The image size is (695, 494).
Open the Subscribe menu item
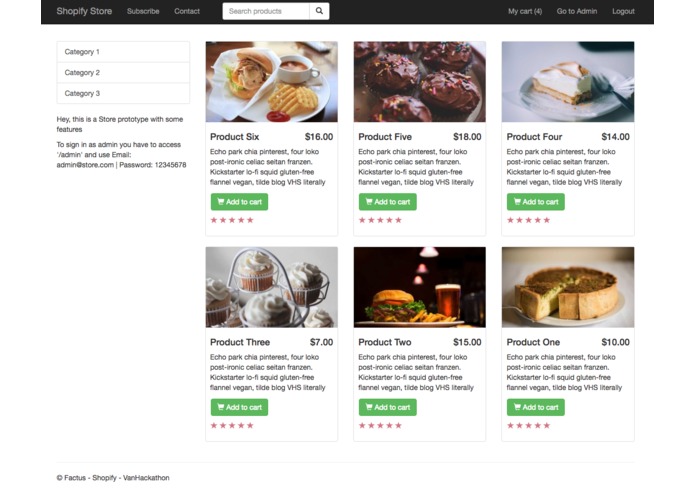tap(143, 11)
